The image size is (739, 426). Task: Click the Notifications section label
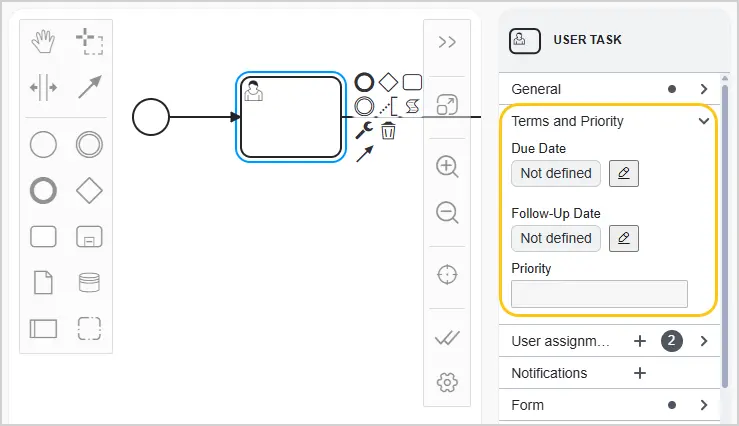coord(549,373)
